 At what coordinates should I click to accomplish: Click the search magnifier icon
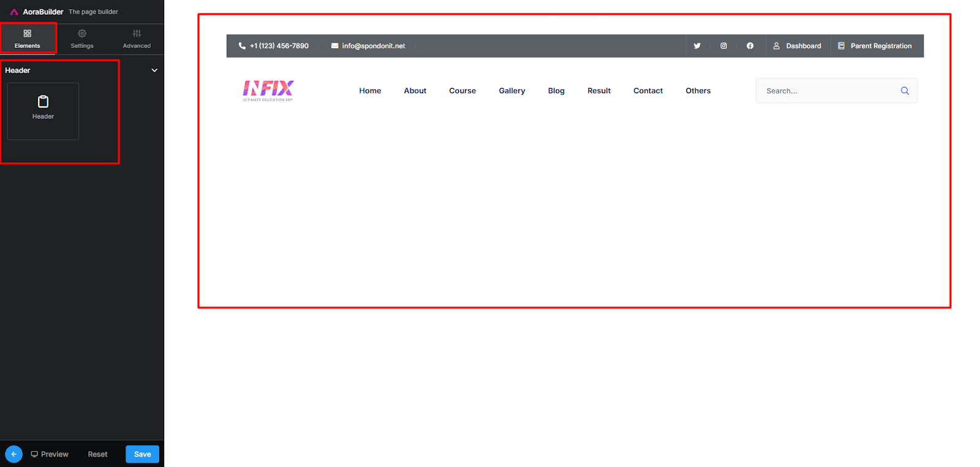point(905,91)
